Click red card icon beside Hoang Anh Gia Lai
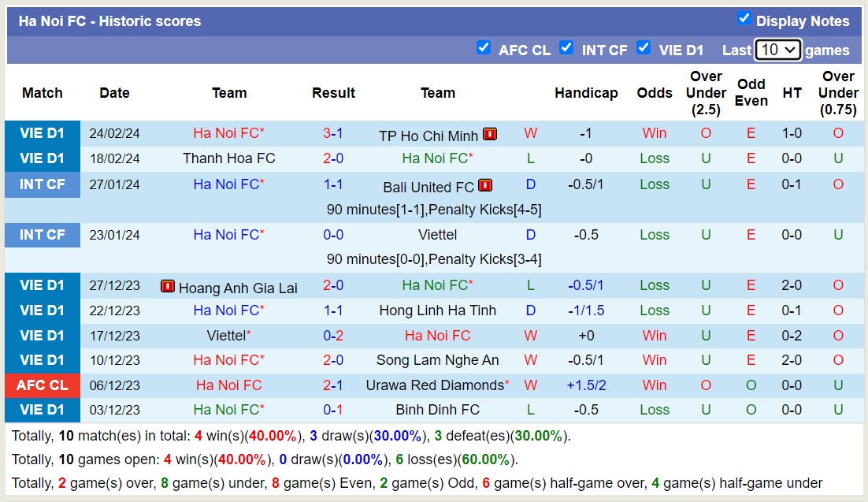Screen dimensions: 868x502 [167, 286]
